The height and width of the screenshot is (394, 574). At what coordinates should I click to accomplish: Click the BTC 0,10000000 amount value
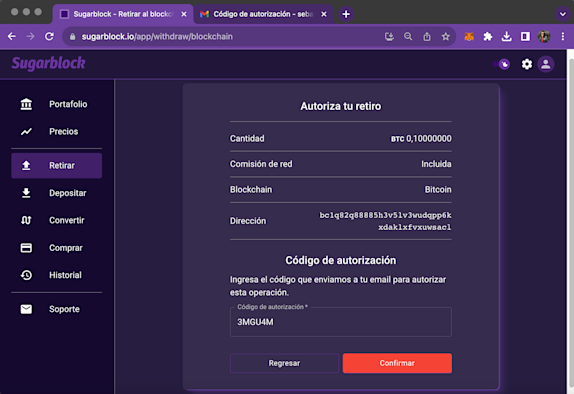coord(421,138)
